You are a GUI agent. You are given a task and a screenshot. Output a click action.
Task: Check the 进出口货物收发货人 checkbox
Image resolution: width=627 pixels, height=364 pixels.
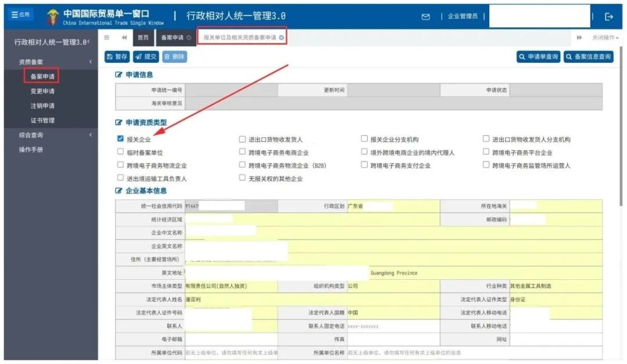pos(243,139)
